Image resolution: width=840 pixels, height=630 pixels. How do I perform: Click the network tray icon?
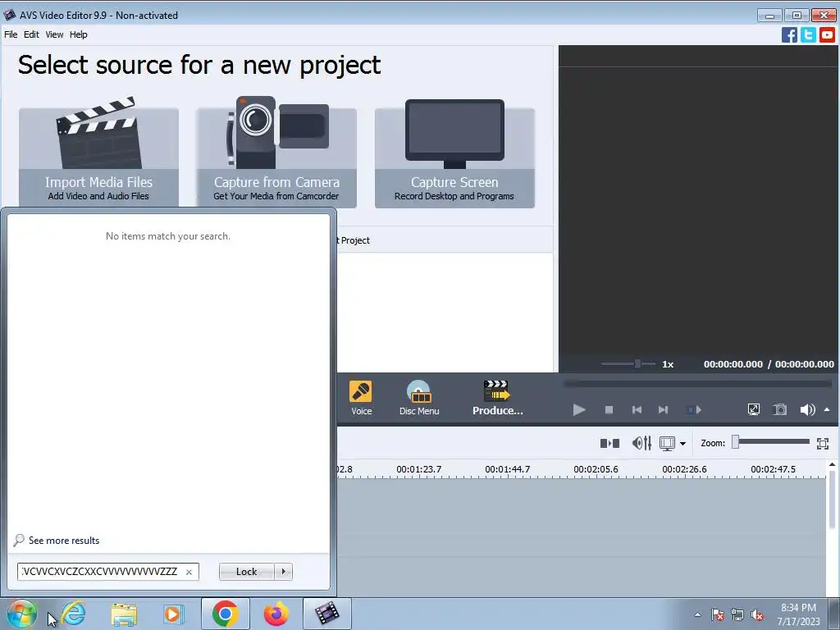737,614
